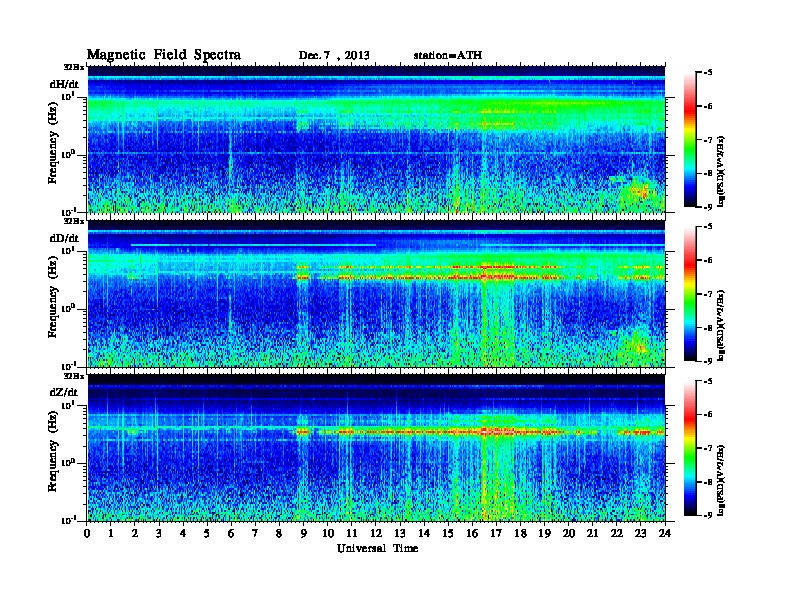This screenshot has width=792, height=612.
Task: Click the 10^0 frequency tick of dH/dt panel
Action: [x=69, y=154]
